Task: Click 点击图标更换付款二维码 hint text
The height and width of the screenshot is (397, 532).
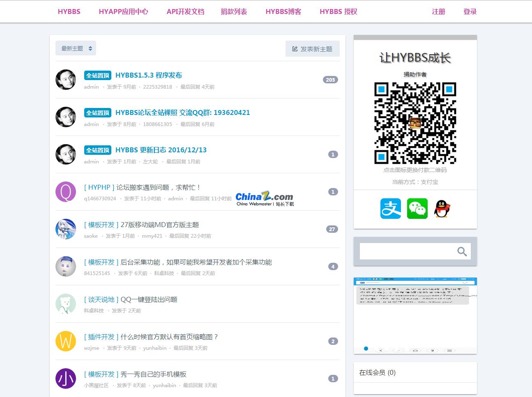Action: [x=415, y=170]
